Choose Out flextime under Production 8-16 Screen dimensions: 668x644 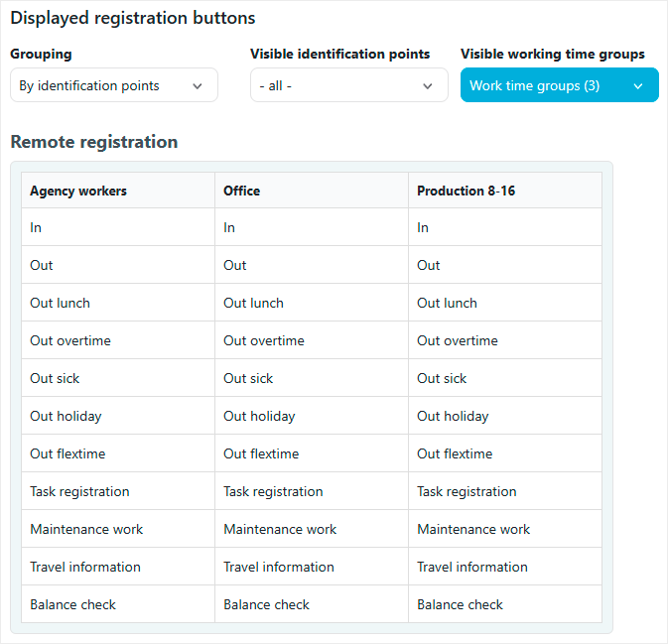[x=455, y=453]
